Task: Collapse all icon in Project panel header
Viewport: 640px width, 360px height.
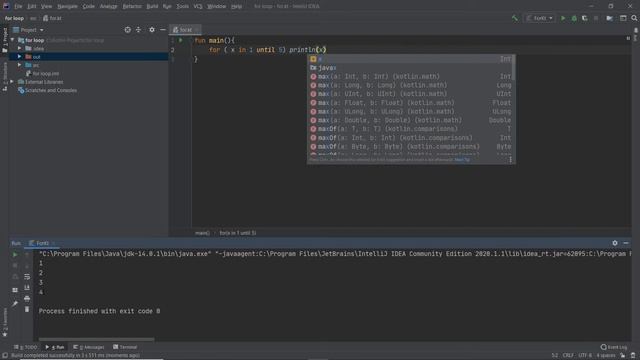Action: (x=138, y=30)
